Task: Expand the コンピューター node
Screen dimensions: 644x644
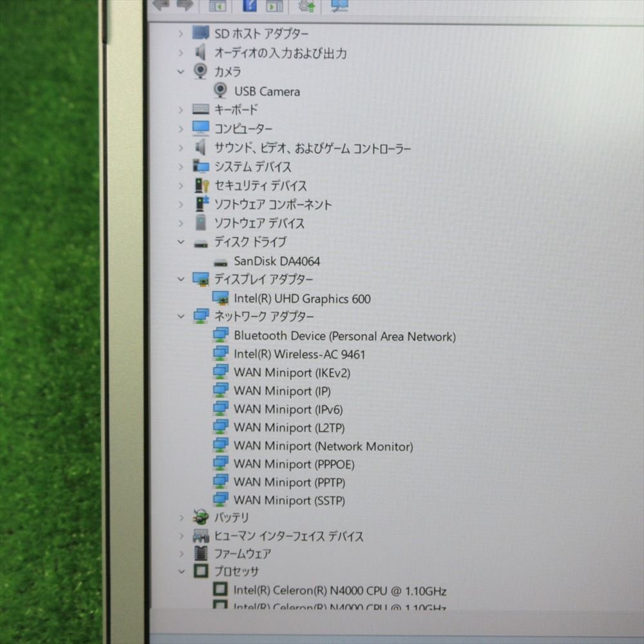Action: pyautogui.click(x=180, y=129)
